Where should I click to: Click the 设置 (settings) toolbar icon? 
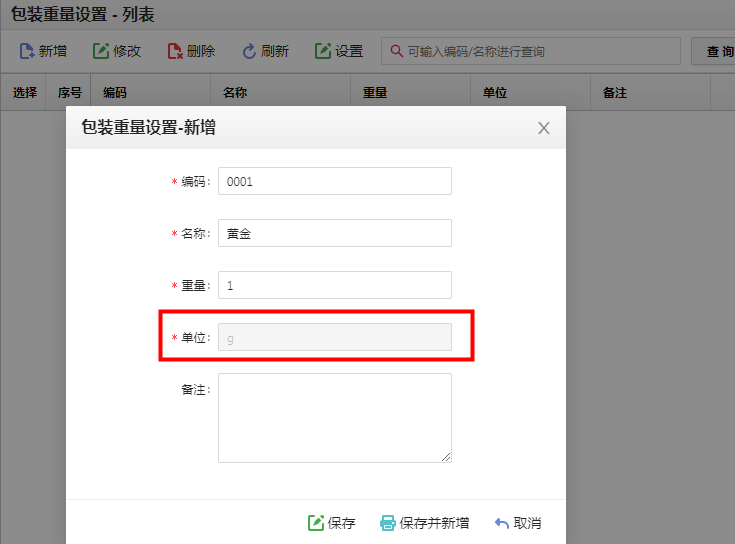click(x=322, y=51)
